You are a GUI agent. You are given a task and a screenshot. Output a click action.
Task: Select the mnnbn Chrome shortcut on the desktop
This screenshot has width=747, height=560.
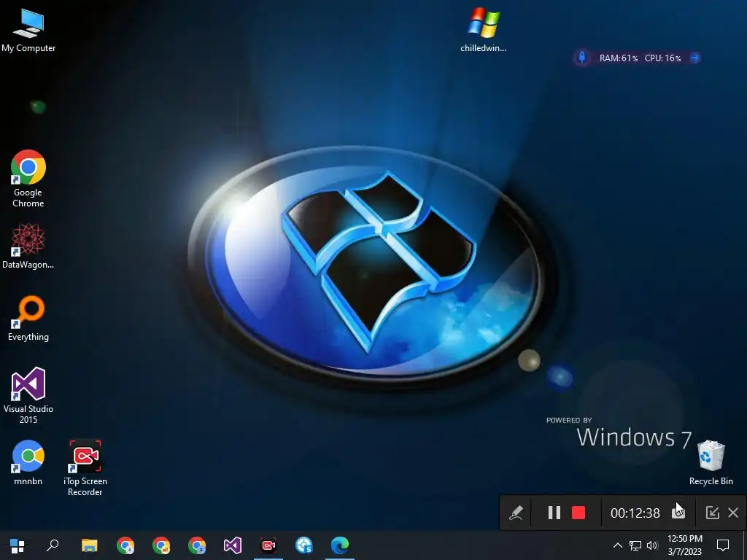28,462
